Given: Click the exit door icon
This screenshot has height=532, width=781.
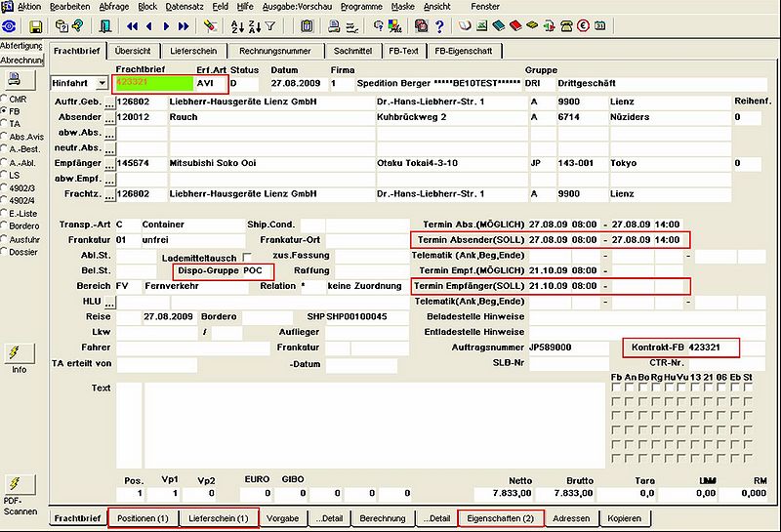Looking at the screenshot, I should point(104,26).
